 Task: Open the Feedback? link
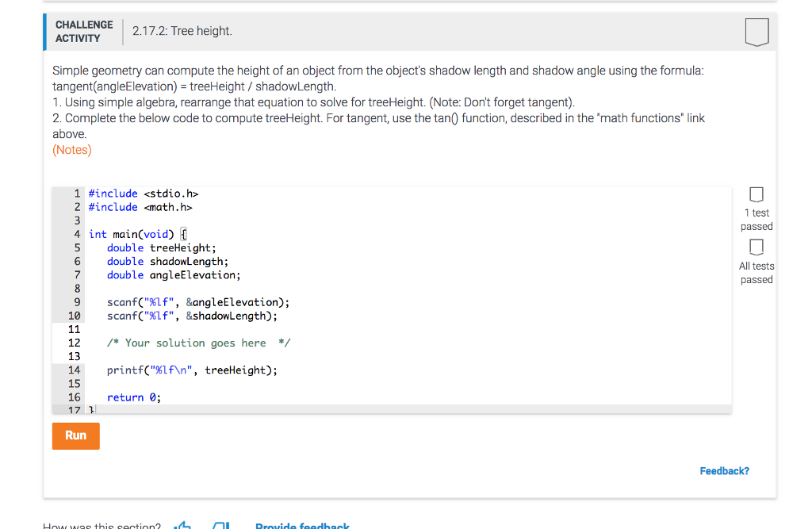[x=724, y=471]
